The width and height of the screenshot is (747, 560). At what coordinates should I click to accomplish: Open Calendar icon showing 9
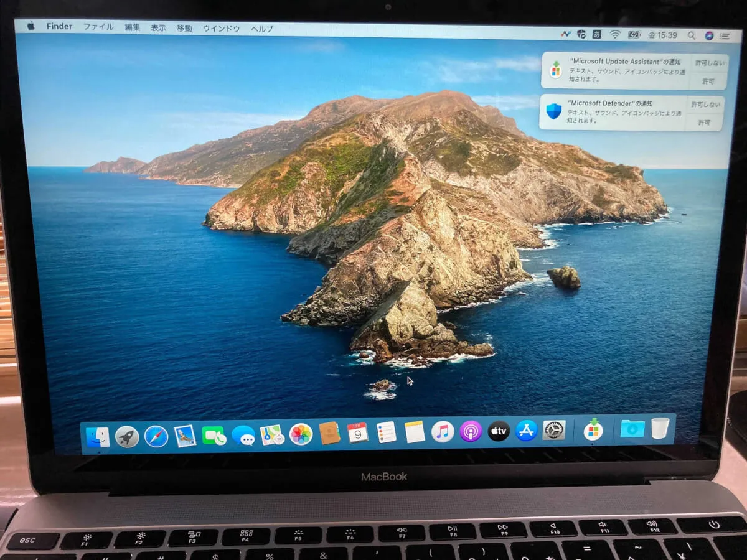[x=358, y=432]
